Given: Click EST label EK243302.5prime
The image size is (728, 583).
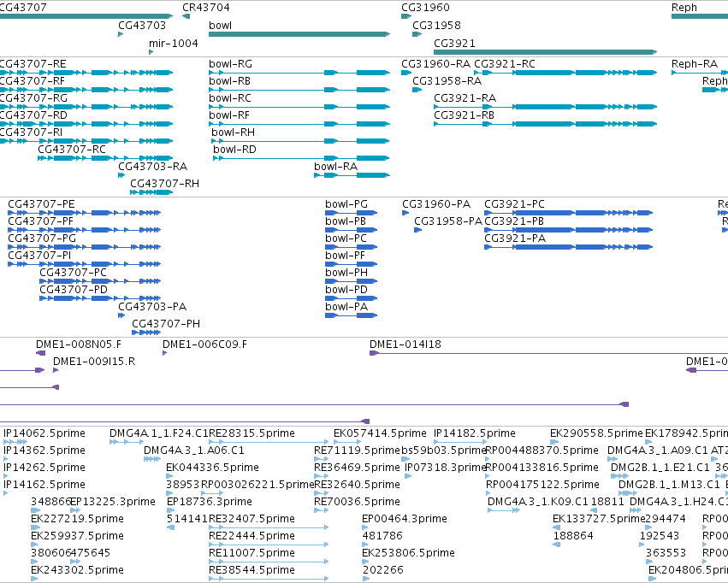Looking at the screenshot, I should pyautogui.click(x=77, y=570).
